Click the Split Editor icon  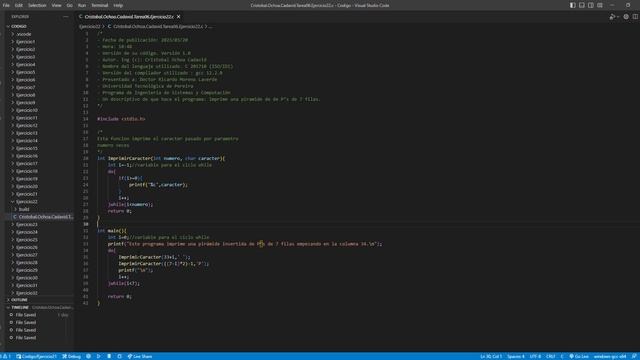pos(636,17)
